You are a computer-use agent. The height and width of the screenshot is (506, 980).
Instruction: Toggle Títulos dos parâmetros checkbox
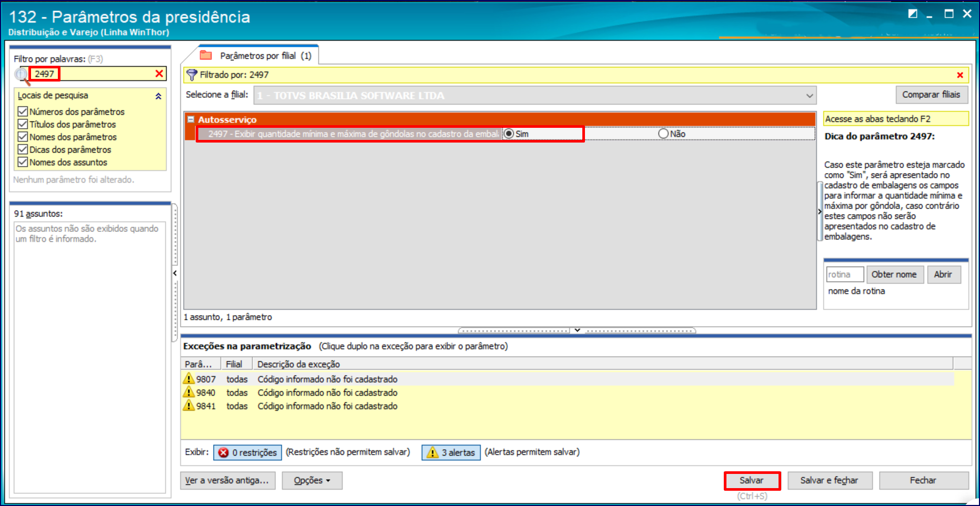click(x=23, y=124)
